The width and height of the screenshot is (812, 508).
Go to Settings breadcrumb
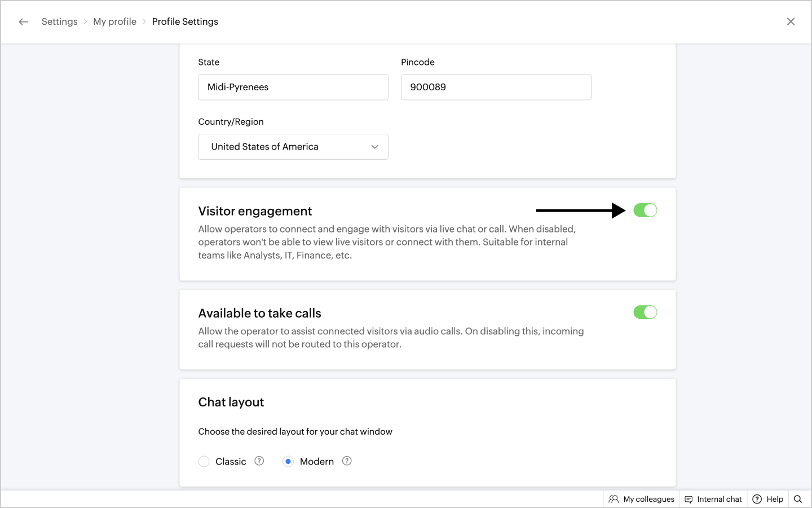pos(59,21)
